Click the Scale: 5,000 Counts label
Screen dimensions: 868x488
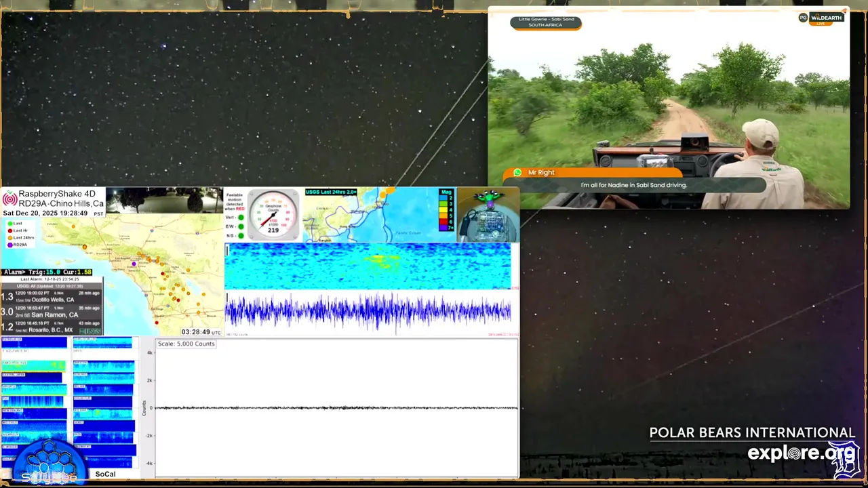coord(186,344)
